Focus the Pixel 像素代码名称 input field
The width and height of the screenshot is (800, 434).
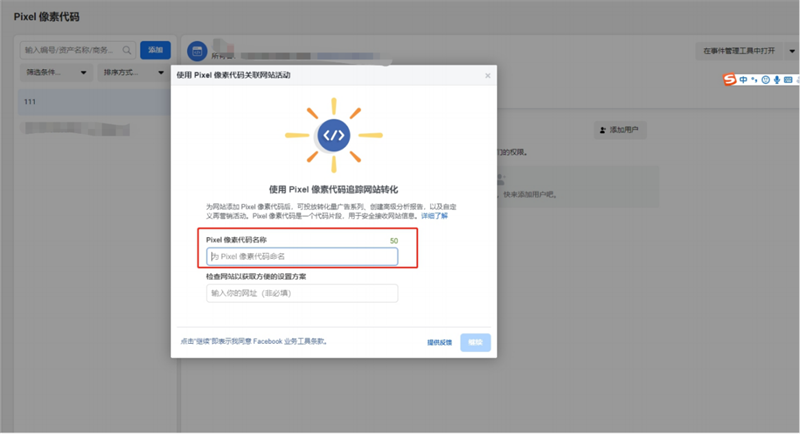coord(302,257)
